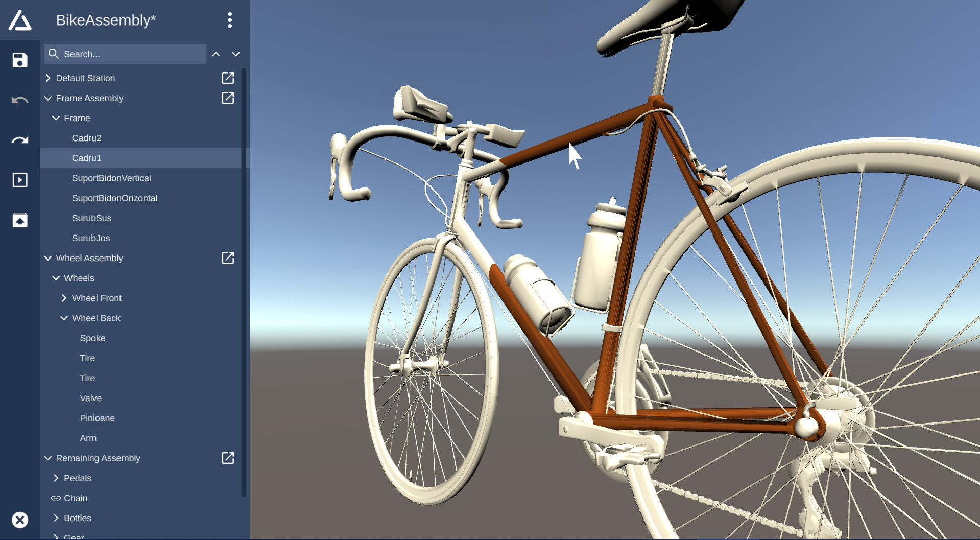Click the front wheel in the viewport

click(432, 370)
